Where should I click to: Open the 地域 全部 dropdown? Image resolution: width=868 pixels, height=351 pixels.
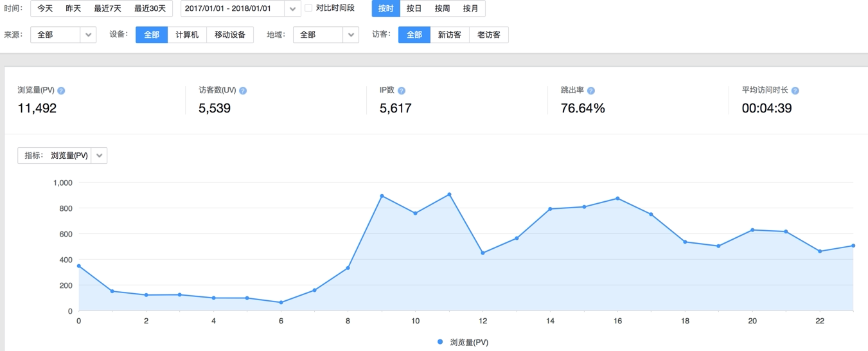326,35
